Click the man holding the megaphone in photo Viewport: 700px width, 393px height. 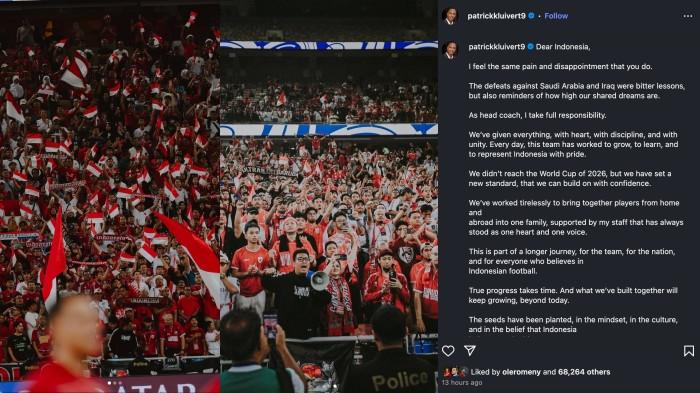click(x=300, y=293)
